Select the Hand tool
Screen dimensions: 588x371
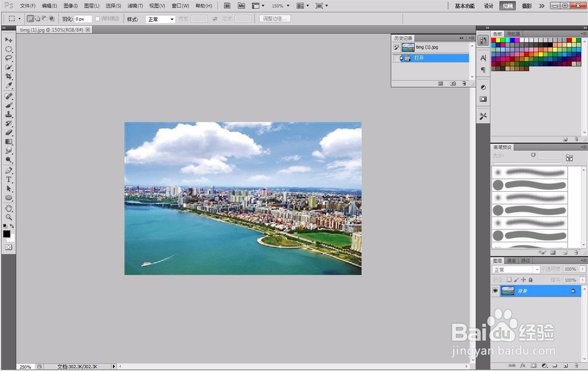9,208
